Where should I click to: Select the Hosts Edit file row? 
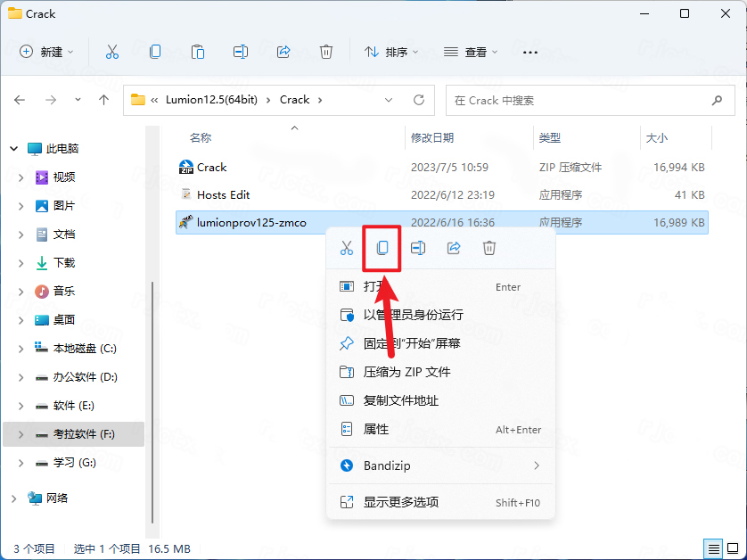click(442, 195)
